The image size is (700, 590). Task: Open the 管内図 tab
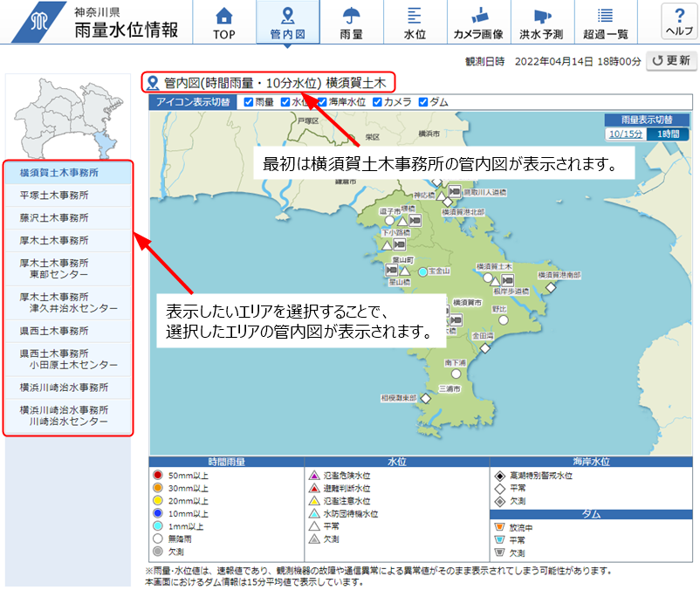(288, 22)
